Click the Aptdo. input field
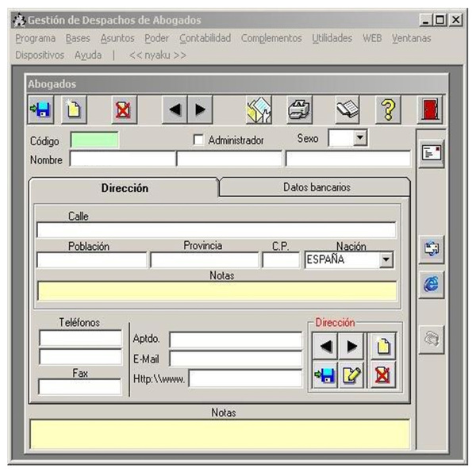 click(236, 340)
